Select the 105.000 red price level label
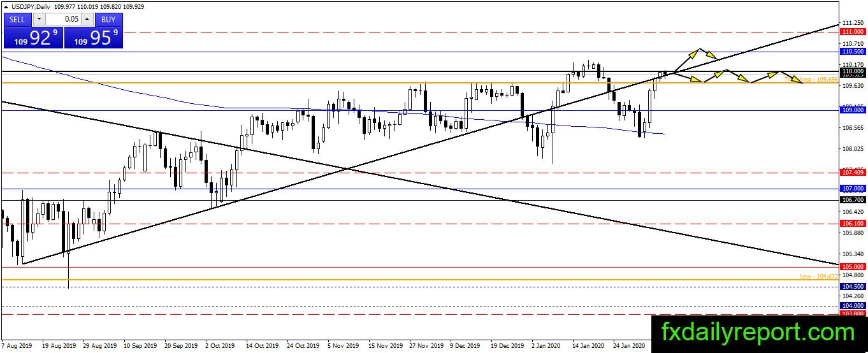Image resolution: width=868 pixels, height=353 pixels. [853, 266]
